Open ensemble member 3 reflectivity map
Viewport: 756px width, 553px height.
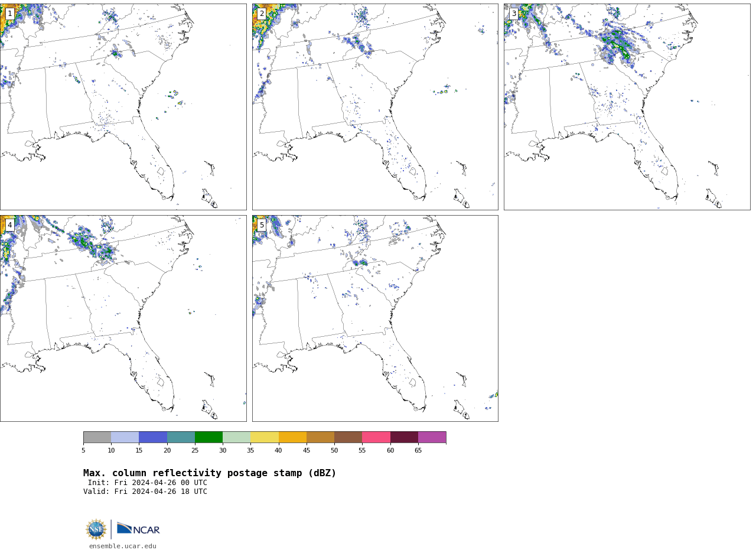627,107
